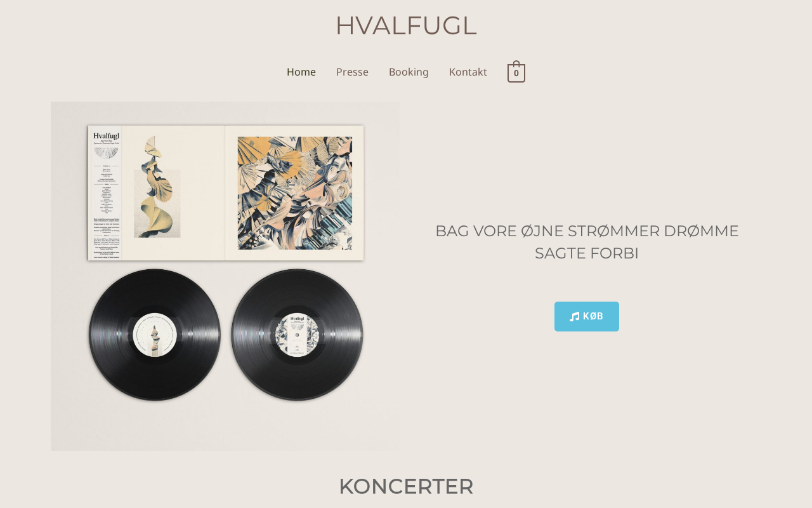
Task: Go to the Home menu item
Action: [301, 72]
